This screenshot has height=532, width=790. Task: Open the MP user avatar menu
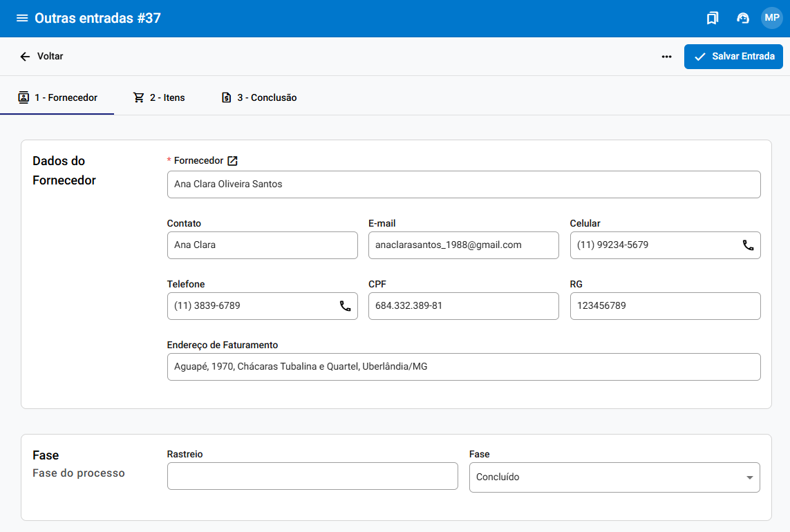coord(771,18)
